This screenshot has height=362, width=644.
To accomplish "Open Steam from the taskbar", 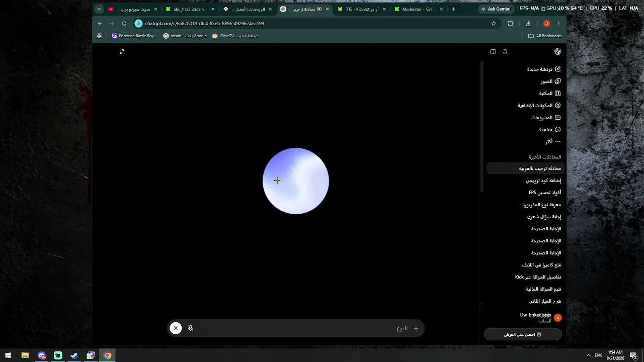I will (74, 355).
